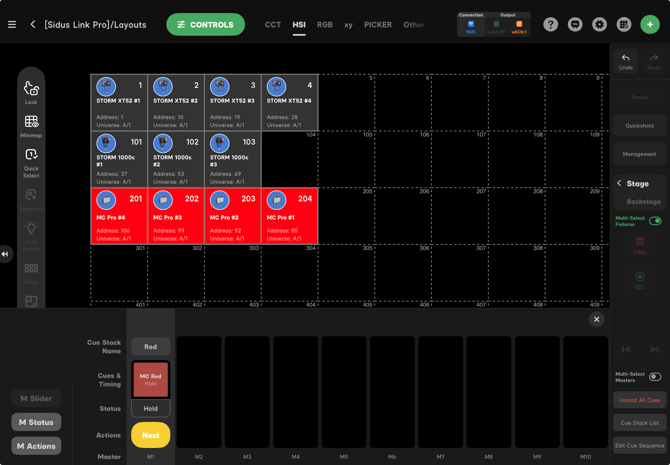Select the MC Red cue swatch
The height and width of the screenshot is (465, 670).
pyautogui.click(x=151, y=379)
